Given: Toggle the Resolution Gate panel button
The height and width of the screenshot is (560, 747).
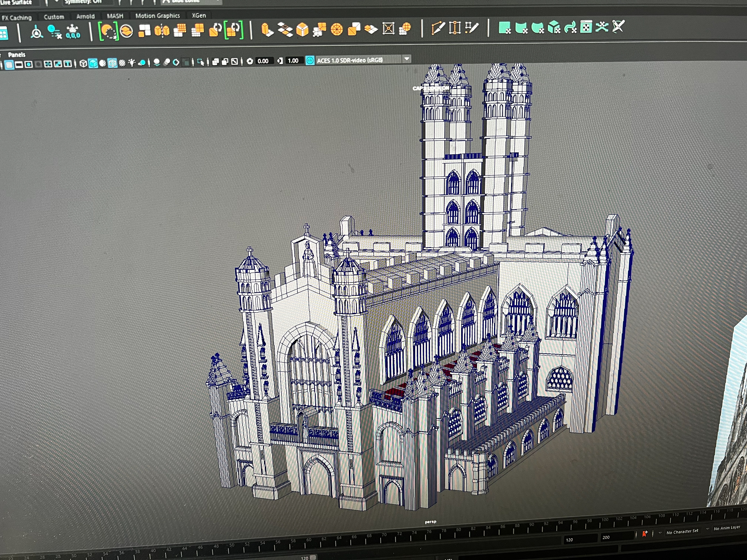Looking at the screenshot, I should pyautogui.click(x=29, y=64).
